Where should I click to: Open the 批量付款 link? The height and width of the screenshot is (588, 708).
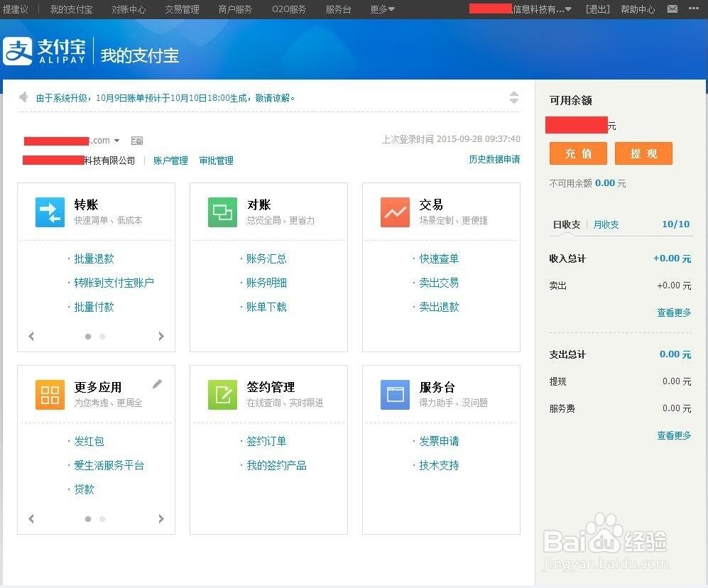click(94, 307)
